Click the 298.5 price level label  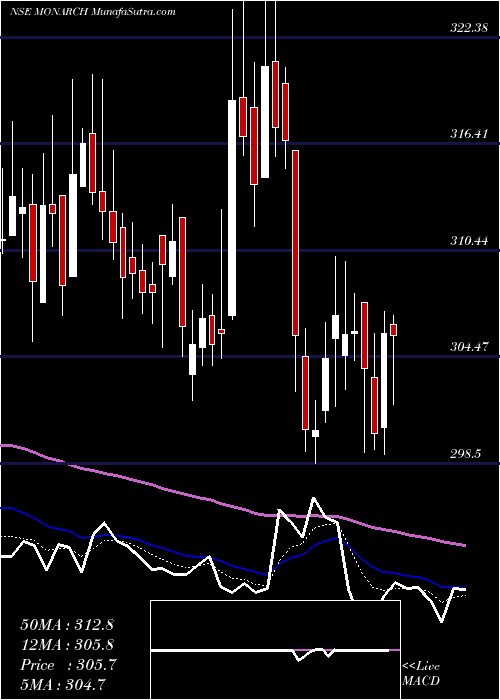point(466,454)
